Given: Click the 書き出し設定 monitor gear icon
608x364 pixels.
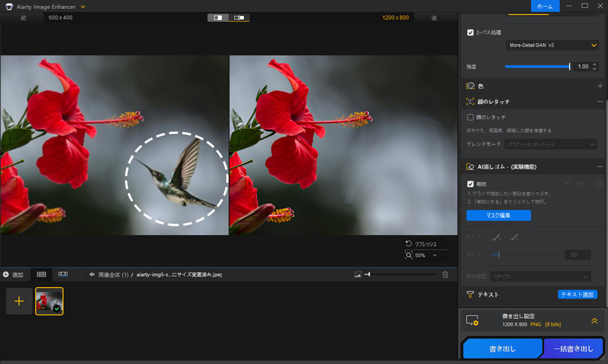Looking at the screenshot, I should [x=472, y=320].
